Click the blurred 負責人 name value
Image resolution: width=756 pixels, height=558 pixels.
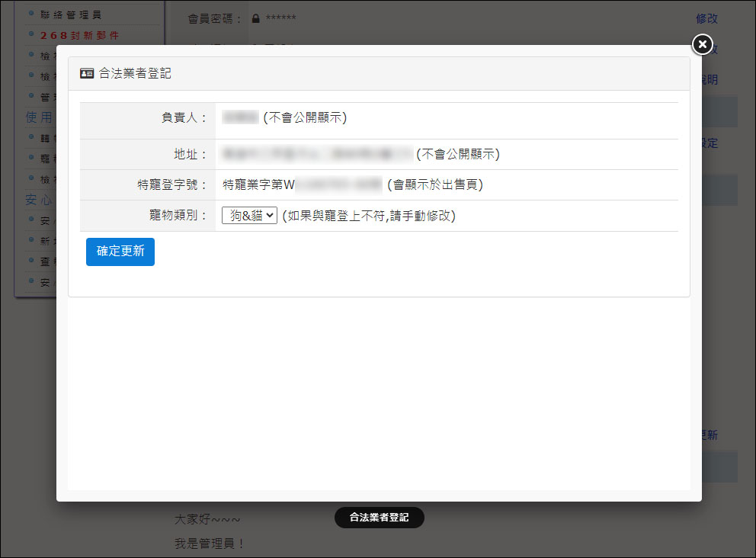click(x=240, y=117)
